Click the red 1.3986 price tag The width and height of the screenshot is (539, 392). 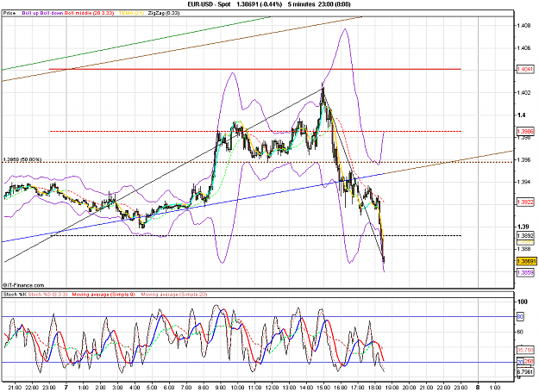pos(525,132)
